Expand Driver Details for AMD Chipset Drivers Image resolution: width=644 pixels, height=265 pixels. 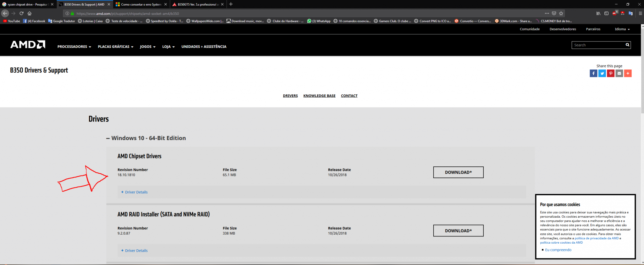134,192
